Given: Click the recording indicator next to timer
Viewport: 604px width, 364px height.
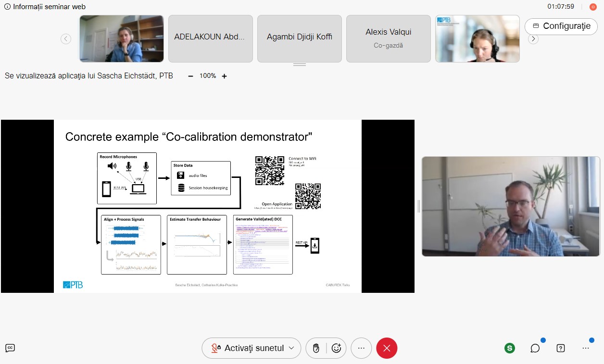Looking at the screenshot, I should pos(592,7).
